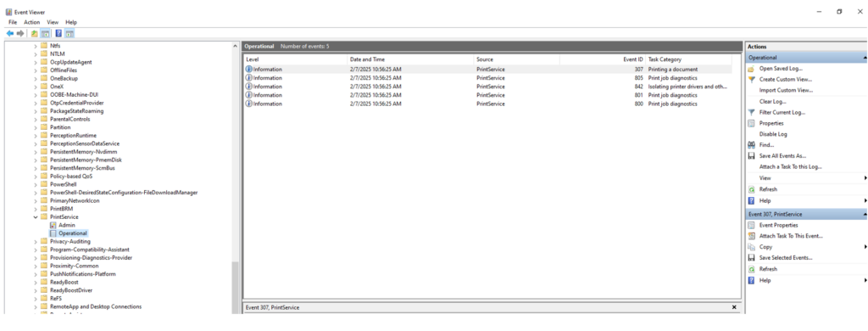The width and height of the screenshot is (868, 331).
Task: Select the Operational log under PrintService
Action: [x=73, y=233]
